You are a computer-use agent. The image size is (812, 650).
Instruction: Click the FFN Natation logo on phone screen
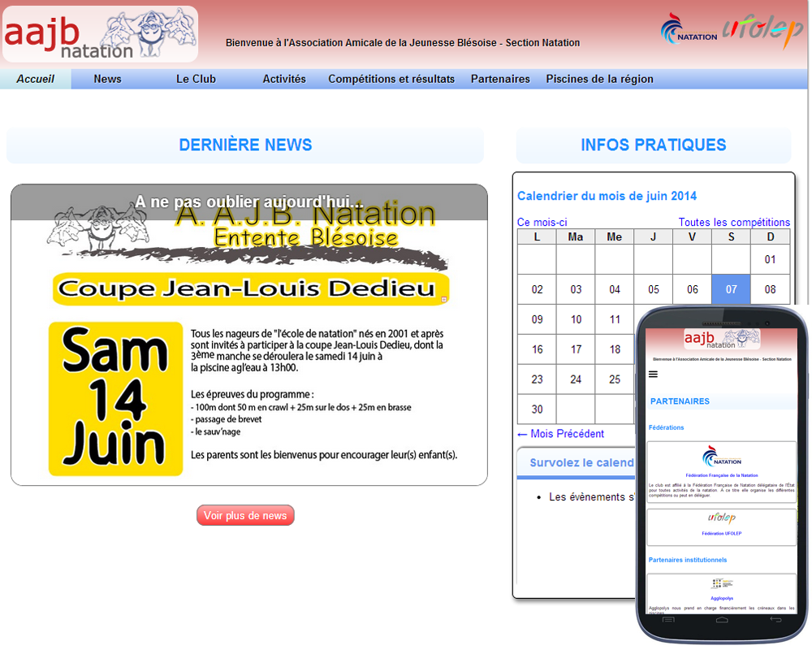(x=721, y=457)
